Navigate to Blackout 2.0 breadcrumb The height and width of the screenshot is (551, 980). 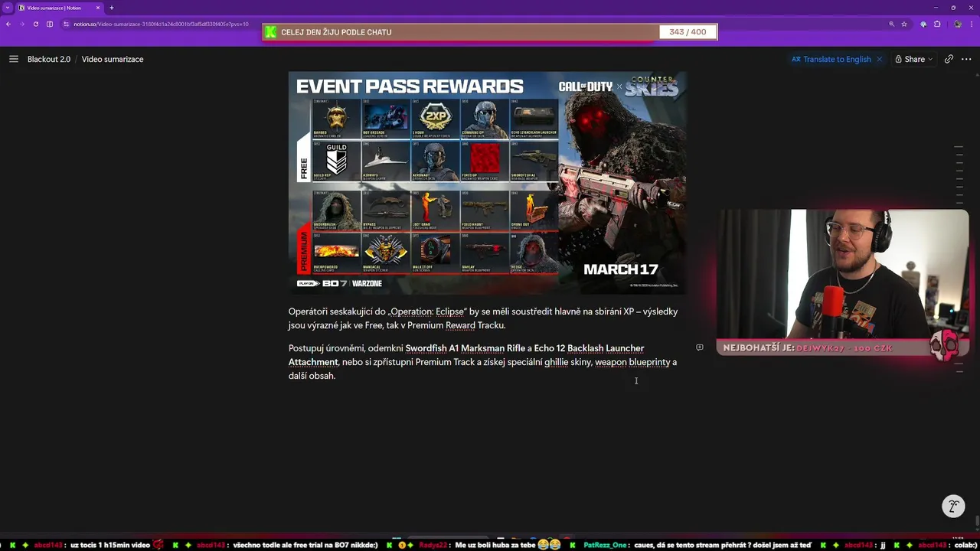49,59
